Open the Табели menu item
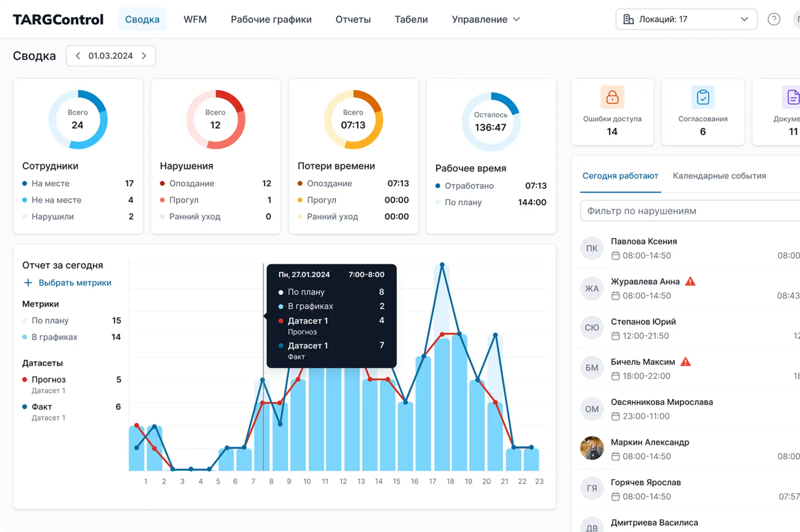 coord(411,20)
